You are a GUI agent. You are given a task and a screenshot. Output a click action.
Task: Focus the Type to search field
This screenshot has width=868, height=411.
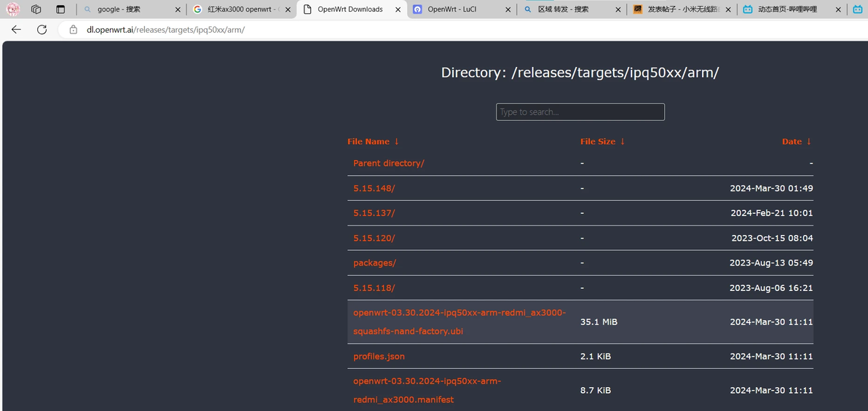pyautogui.click(x=580, y=112)
